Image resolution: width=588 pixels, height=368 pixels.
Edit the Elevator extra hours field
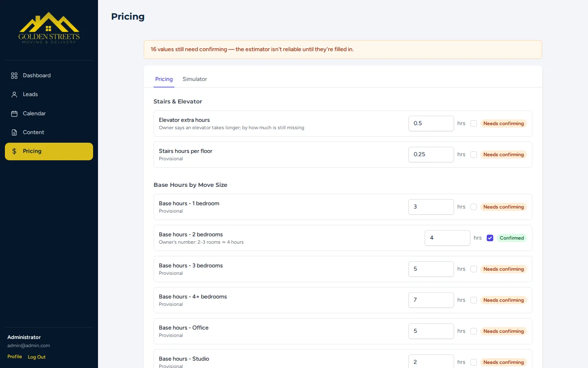[431, 123]
